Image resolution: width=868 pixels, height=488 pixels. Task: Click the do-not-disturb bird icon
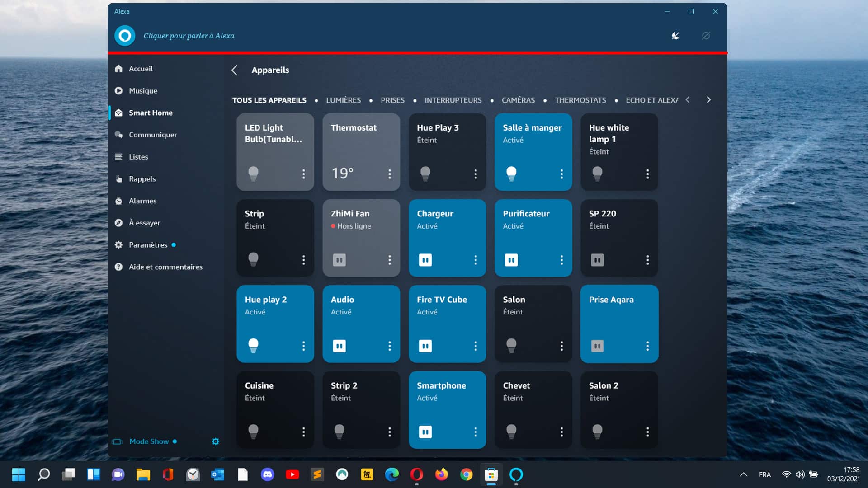tap(675, 36)
